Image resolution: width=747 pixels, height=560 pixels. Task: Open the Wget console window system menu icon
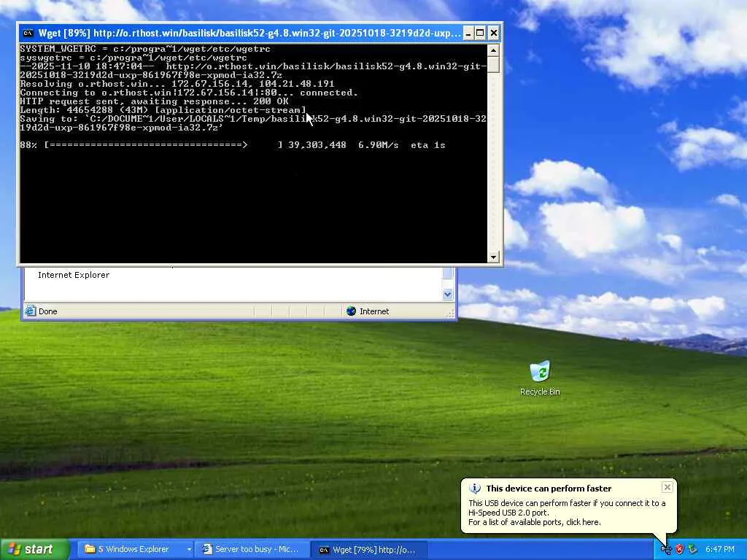(28, 33)
